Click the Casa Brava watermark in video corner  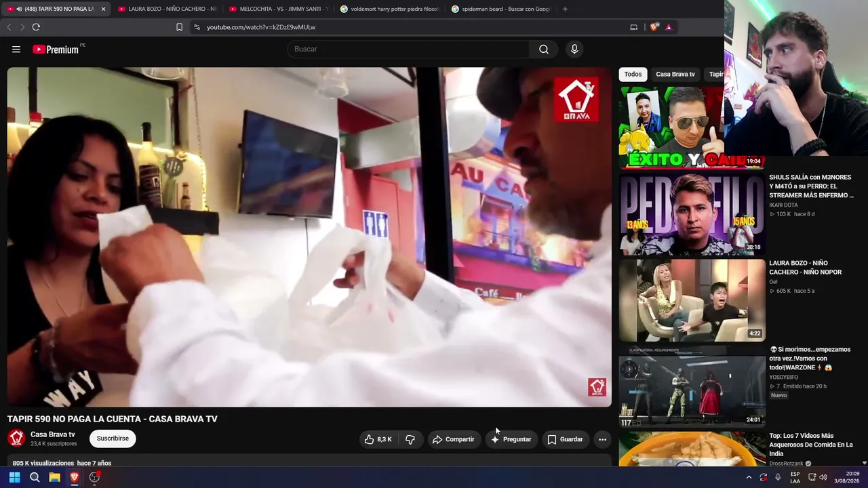(597, 387)
